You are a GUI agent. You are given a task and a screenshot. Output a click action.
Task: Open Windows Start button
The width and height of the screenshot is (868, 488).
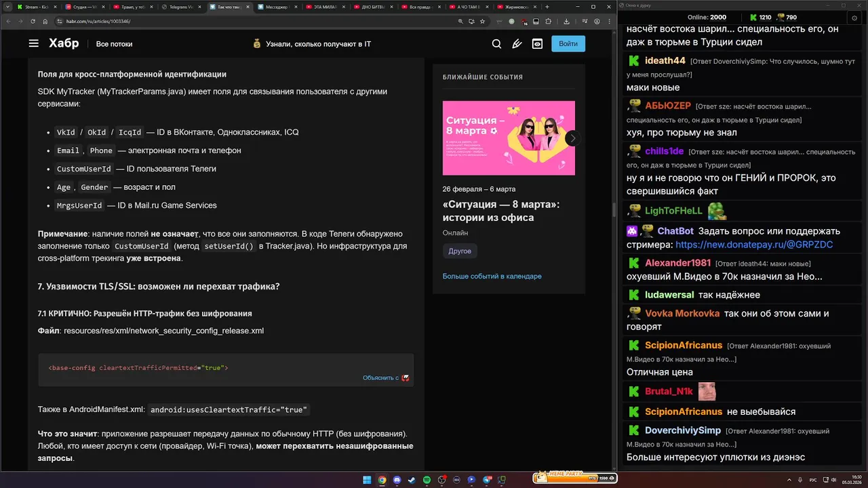pos(367,480)
